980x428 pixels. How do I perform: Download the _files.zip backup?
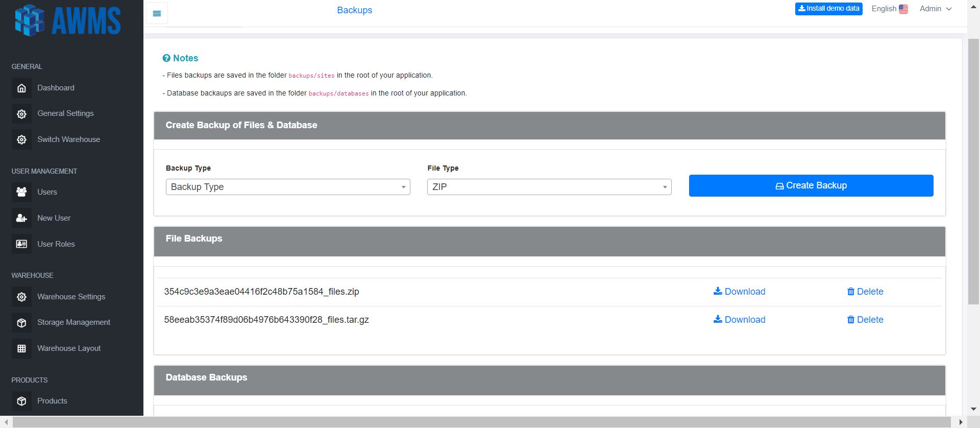click(x=739, y=292)
